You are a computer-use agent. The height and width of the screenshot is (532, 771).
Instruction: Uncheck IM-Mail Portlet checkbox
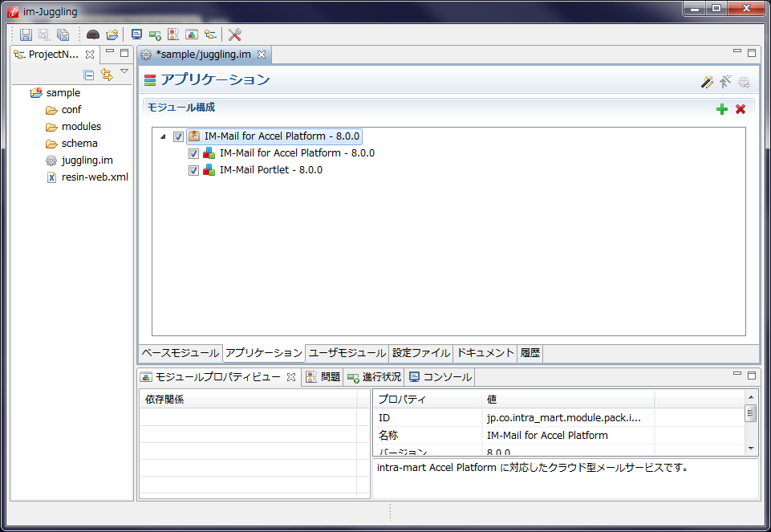193,170
